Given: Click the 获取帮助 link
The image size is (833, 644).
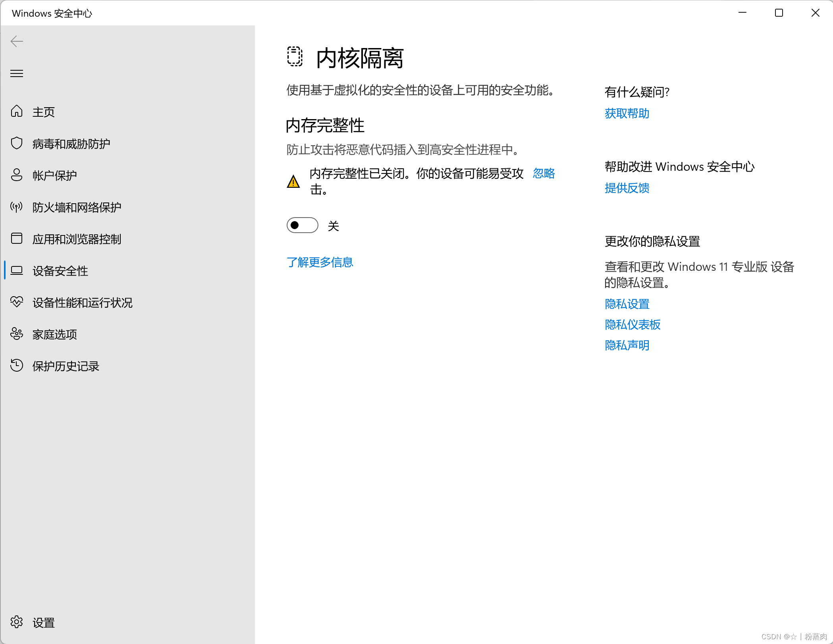Looking at the screenshot, I should [x=627, y=114].
